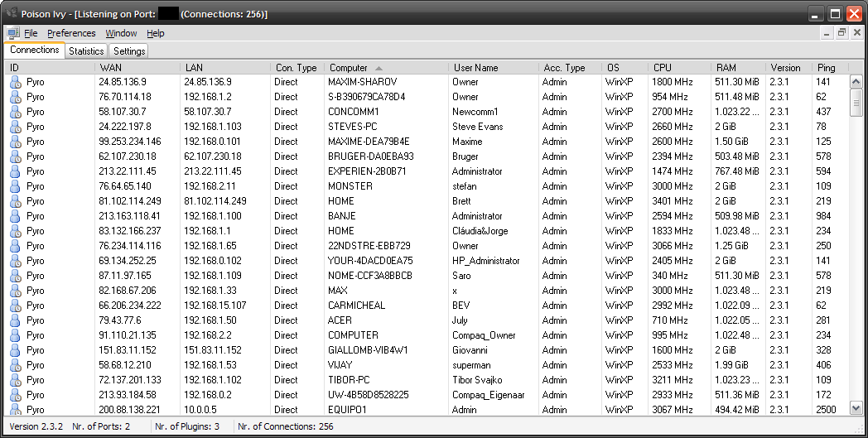Click the user icon in the MONSTER row
The width and height of the screenshot is (868, 438).
[x=16, y=186]
